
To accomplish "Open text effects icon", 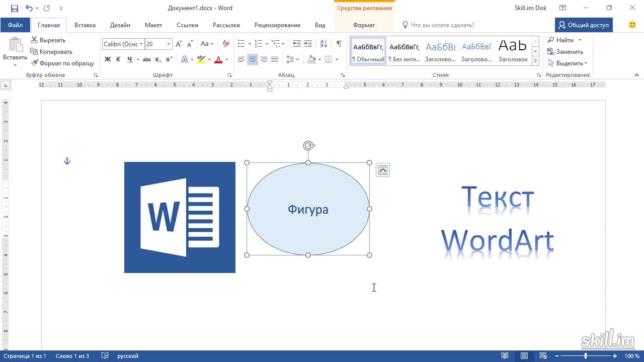I will click(x=184, y=59).
